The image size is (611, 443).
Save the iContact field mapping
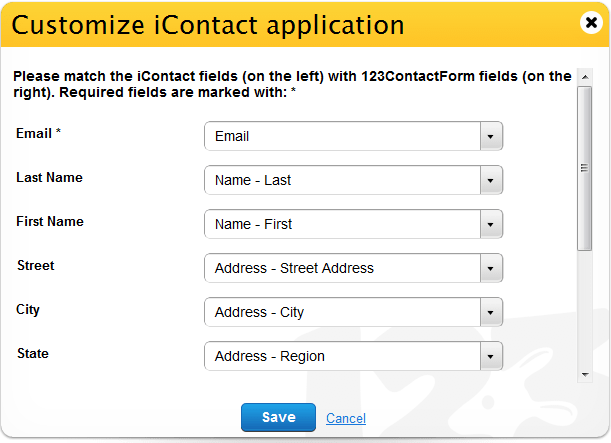278,417
